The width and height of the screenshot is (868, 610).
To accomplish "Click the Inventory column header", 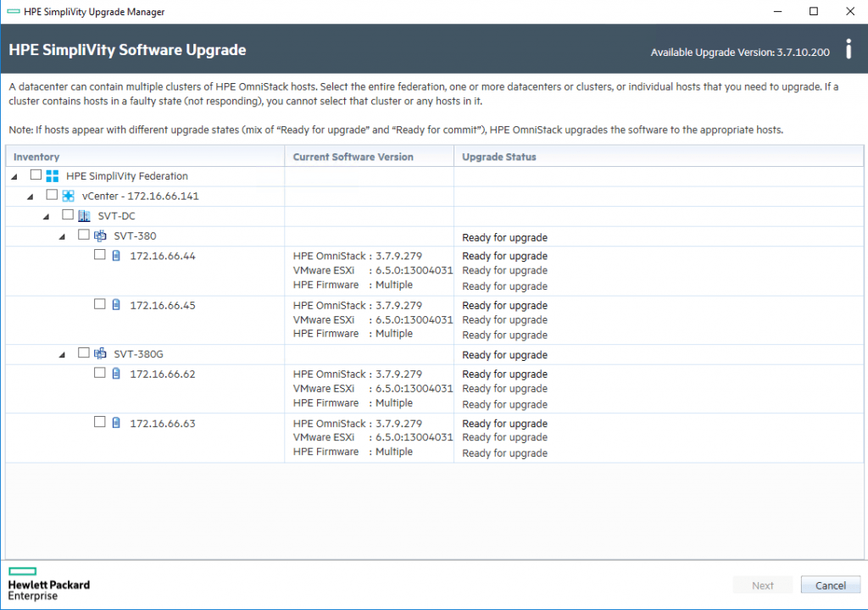I will (x=36, y=157).
